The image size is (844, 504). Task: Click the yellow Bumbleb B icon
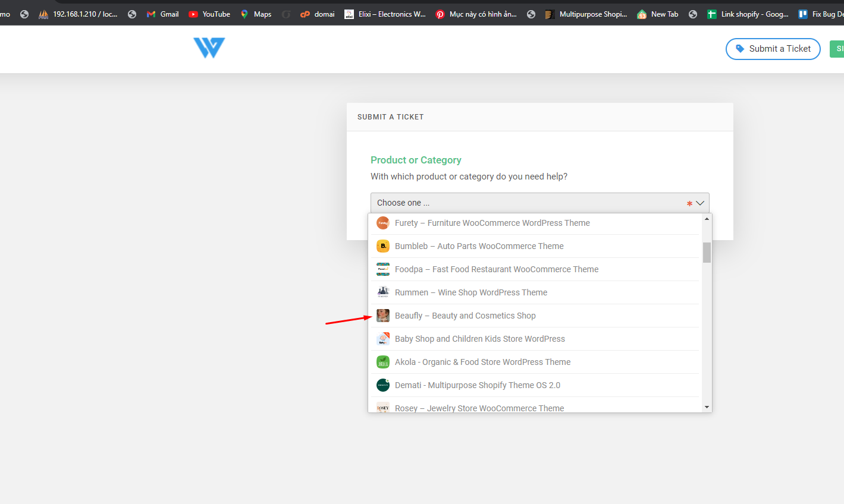coord(383,246)
